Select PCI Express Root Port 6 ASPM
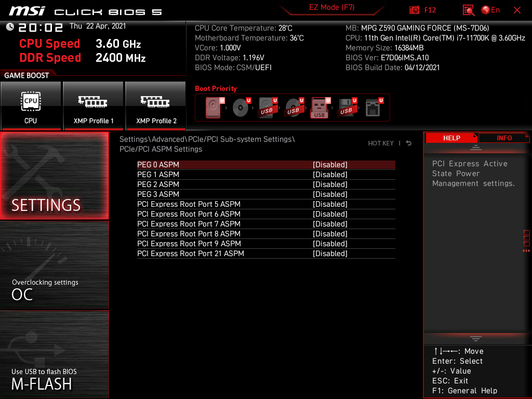The image size is (532, 399). pyautogui.click(x=189, y=214)
